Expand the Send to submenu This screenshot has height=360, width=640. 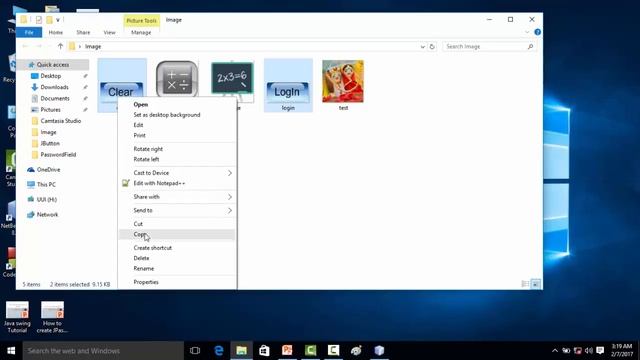coord(177,211)
